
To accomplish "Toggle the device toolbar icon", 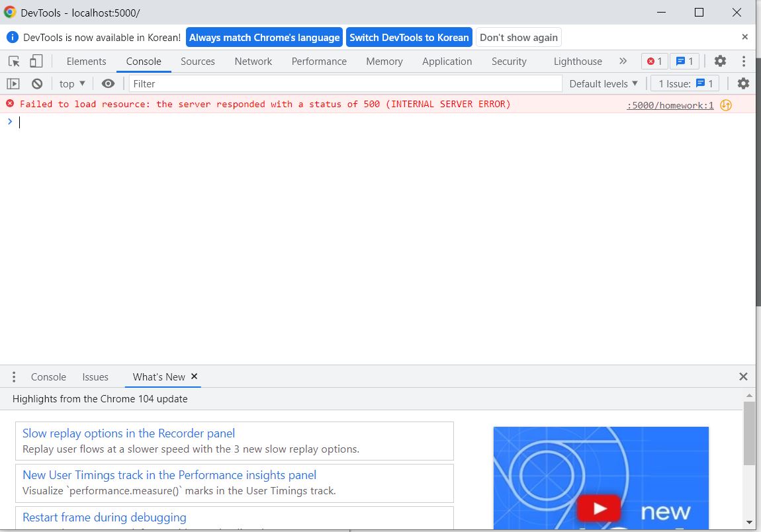I will click(x=36, y=61).
